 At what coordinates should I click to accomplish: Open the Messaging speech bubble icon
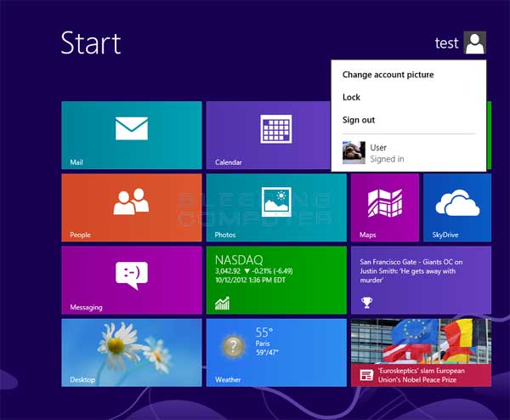[132, 275]
